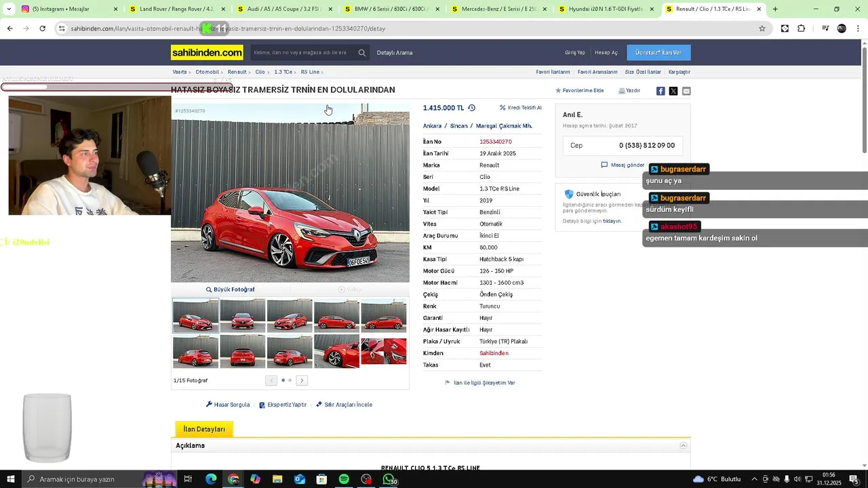The image size is (868, 488).
Task: Click the search magnifier icon
Action: point(362,53)
